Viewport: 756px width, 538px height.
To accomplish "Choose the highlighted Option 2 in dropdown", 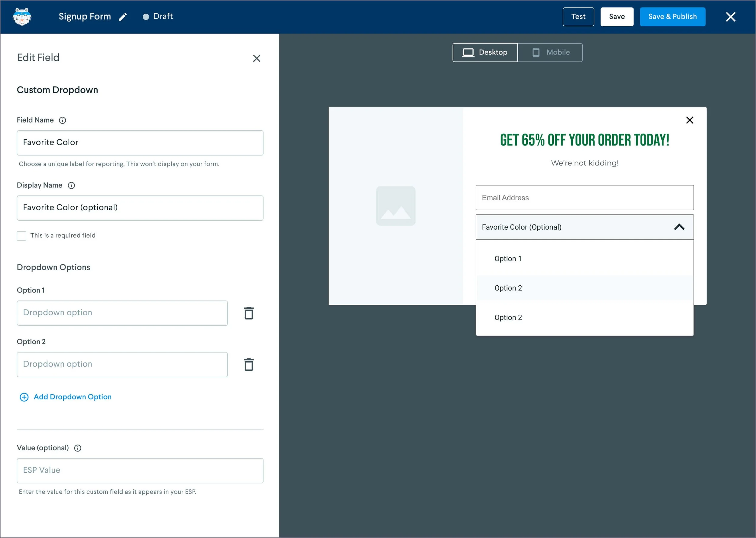I will point(508,288).
